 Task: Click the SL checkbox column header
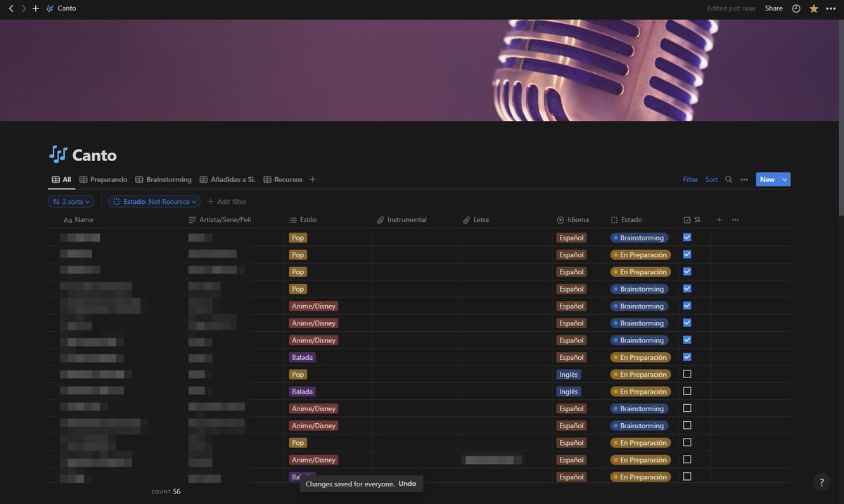693,220
